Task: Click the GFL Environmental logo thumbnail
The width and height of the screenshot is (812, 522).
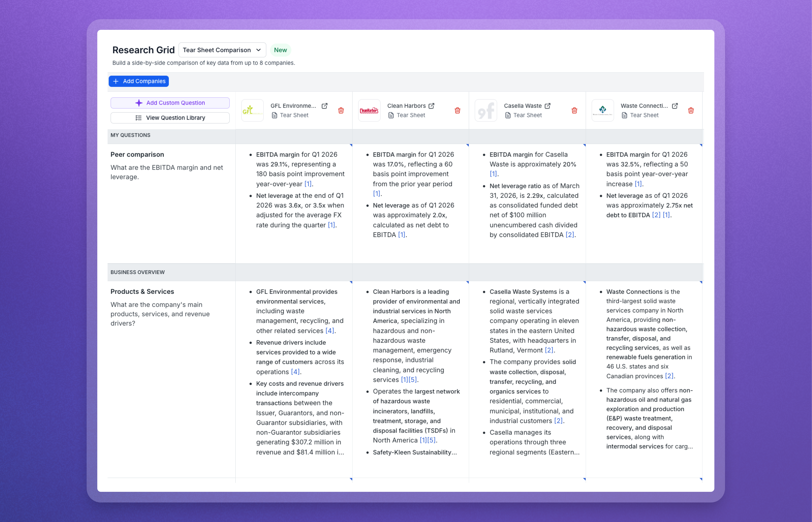Action: [252, 110]
